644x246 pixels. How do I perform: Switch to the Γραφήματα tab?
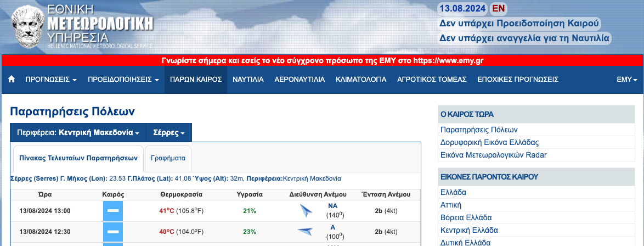coord(168,158)
